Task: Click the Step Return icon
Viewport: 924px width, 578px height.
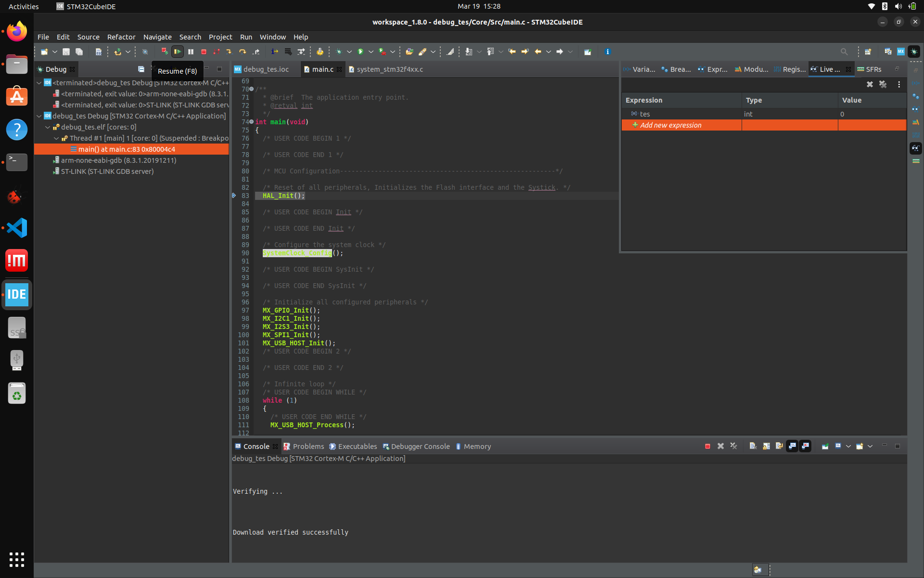Action: (256, 52)
